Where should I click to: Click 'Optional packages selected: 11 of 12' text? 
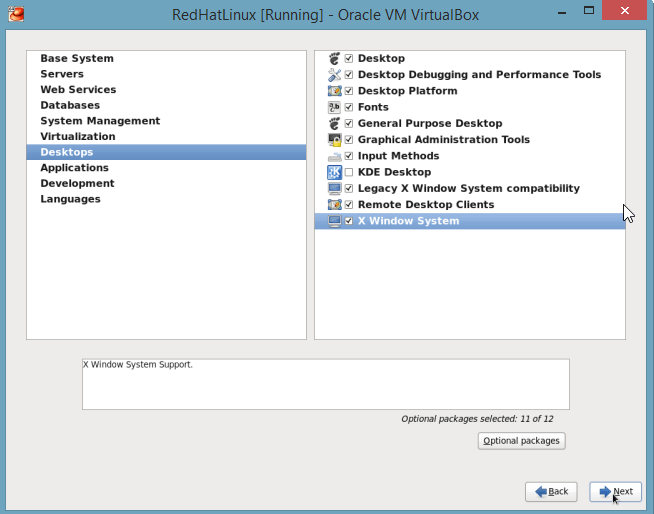point(477,419)
